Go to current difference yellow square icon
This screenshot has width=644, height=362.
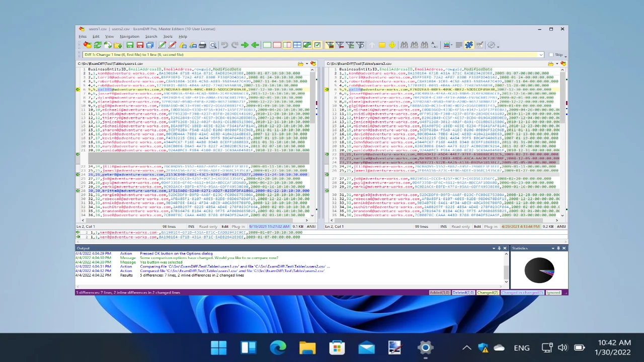pos(382,45)
